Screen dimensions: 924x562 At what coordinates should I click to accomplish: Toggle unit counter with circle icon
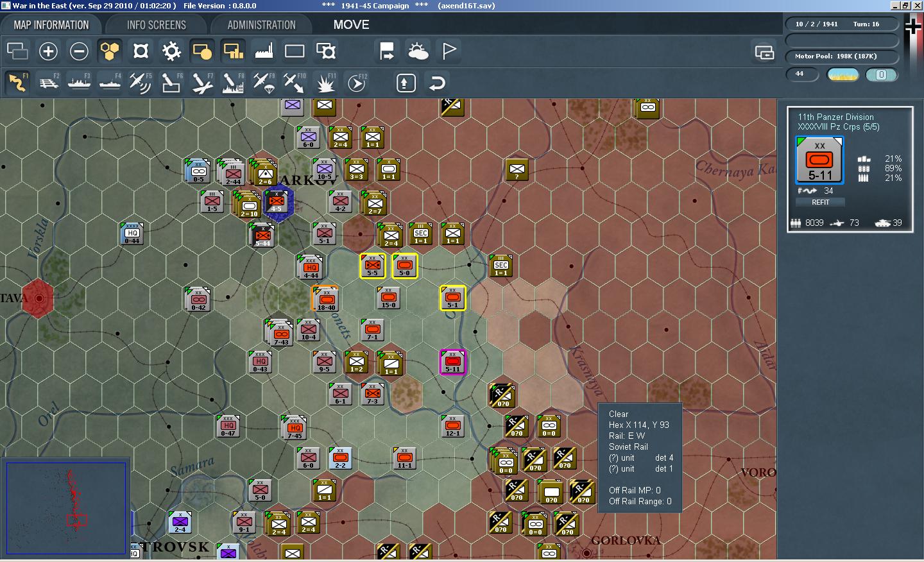(202, 51)
